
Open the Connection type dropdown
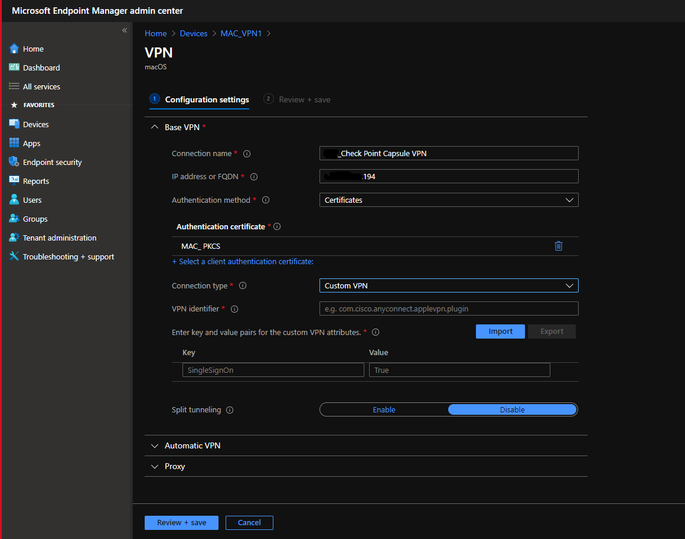[448, 286]
